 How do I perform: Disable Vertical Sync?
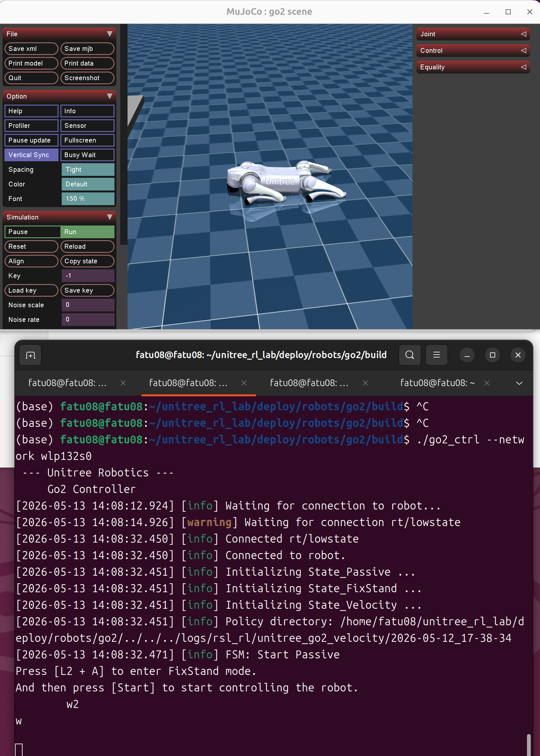point(31,155)
